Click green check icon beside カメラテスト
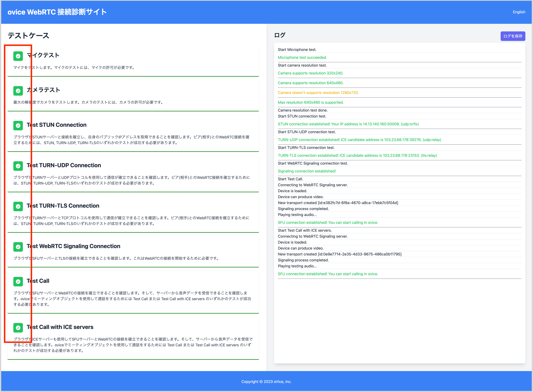This screenshot has height=392, width=533. point(18,91)
